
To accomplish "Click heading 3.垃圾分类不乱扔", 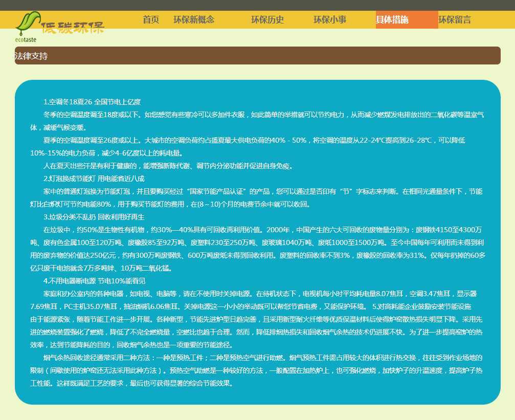I will pos(94,217).
